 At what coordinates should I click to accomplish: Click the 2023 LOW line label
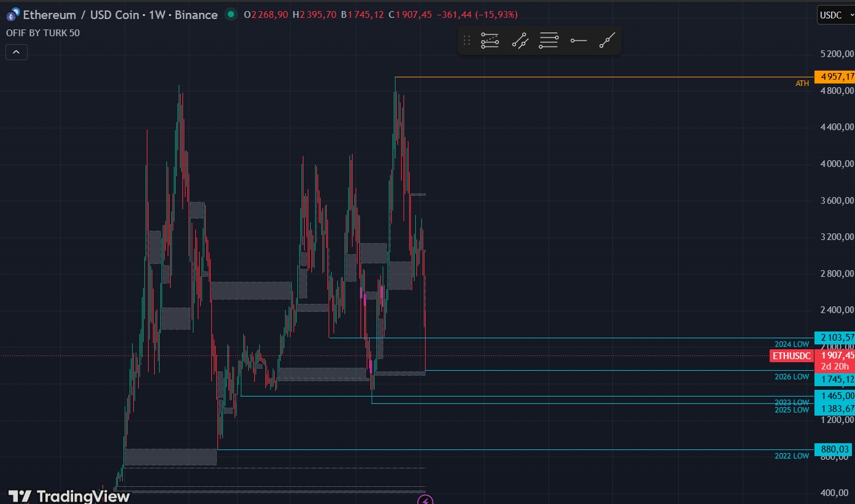[792, 403]
